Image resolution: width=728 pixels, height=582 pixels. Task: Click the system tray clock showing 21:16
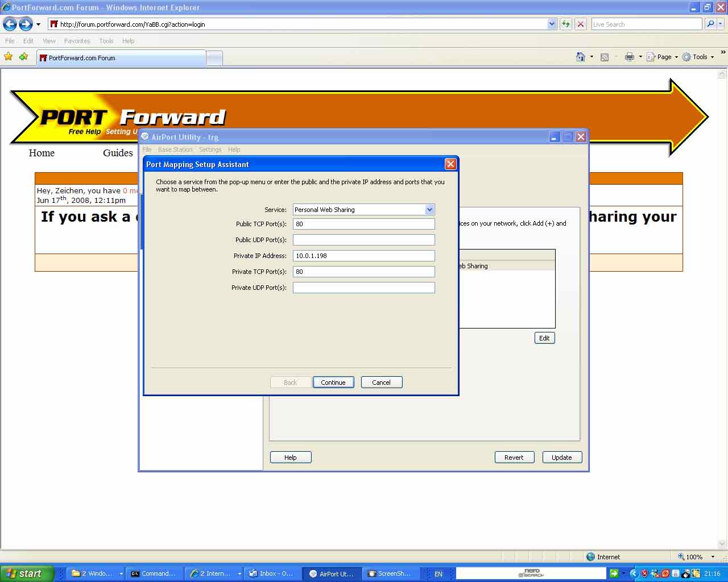(x=712, y=574)
